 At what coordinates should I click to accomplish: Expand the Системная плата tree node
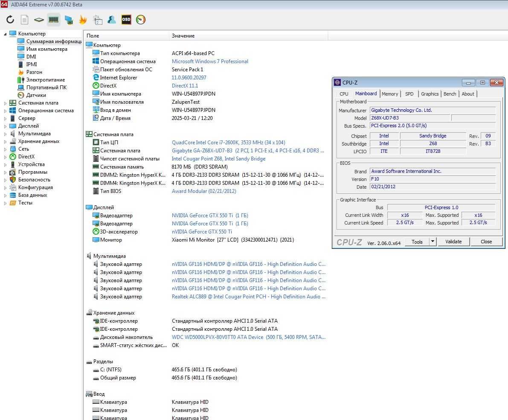point(5,103)
